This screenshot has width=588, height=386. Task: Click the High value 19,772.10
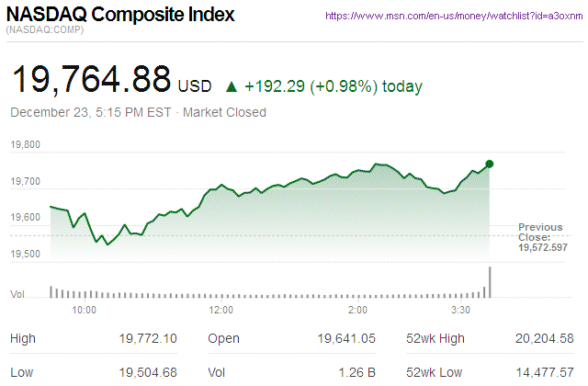(x=147, y=340)
